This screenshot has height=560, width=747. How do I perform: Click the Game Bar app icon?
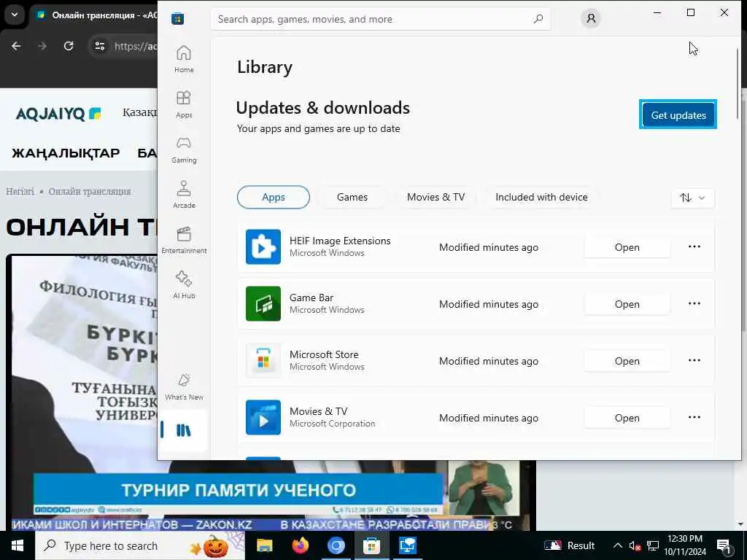pos(263,304)
